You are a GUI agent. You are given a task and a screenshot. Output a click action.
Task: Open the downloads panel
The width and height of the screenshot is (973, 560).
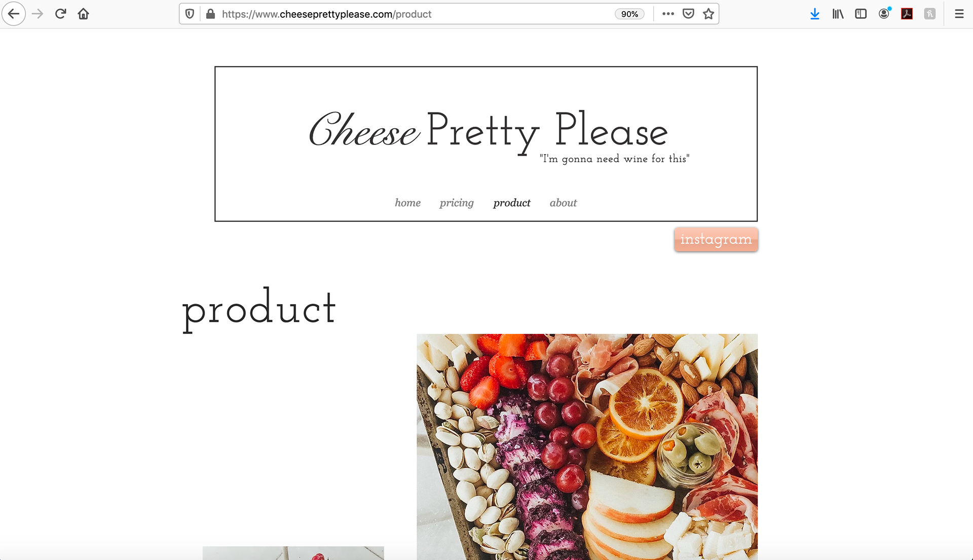[815, 14]
